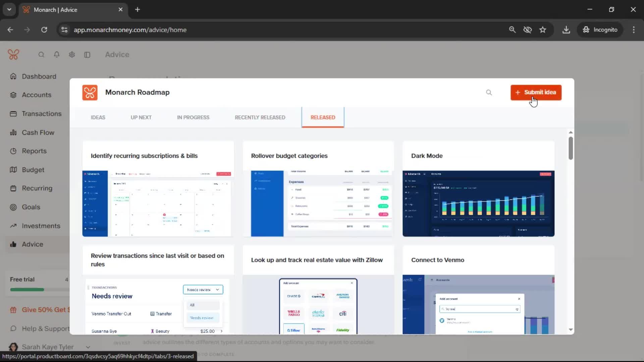Switch to the Ideas tab
Screen dimensions: 644x362
pos(98,118)
